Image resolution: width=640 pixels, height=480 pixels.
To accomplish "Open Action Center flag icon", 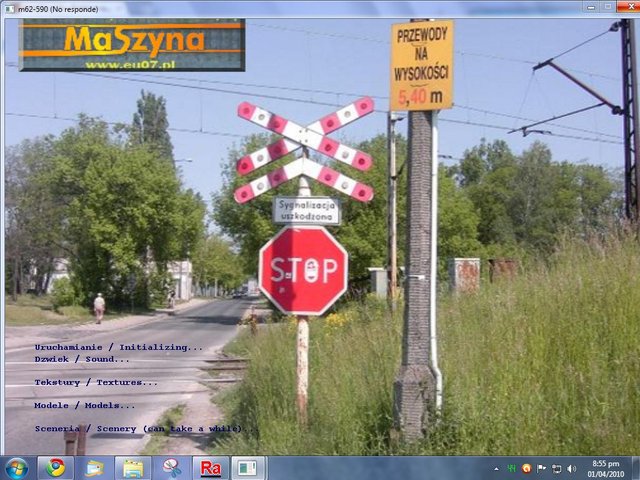I will 541,468.
